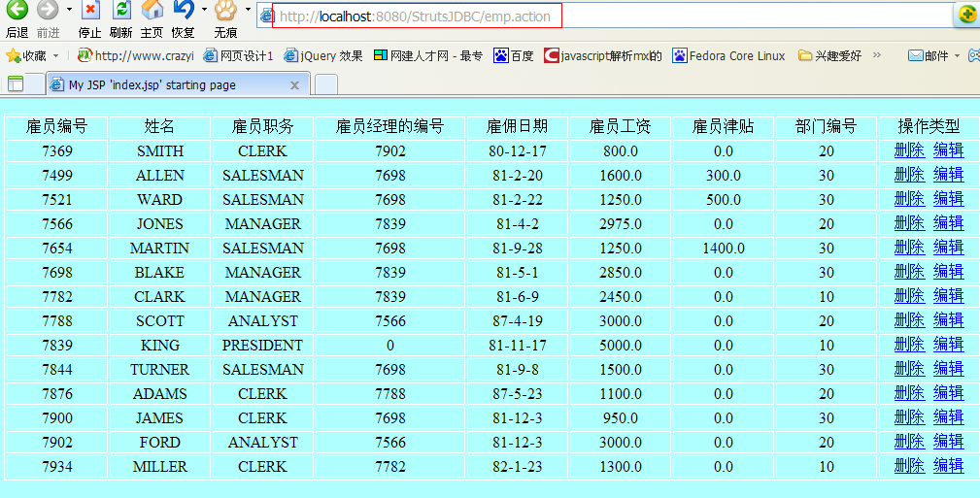Delete MARTIN with 删除 link
This screenshot has height=498, width=980.
(x=909, y=248)
